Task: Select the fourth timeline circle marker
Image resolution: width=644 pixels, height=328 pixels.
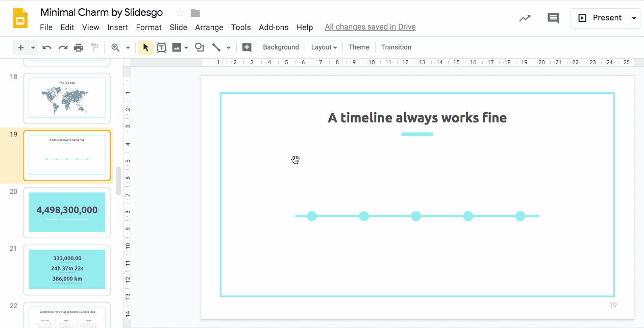Action: tap(468, 216)
